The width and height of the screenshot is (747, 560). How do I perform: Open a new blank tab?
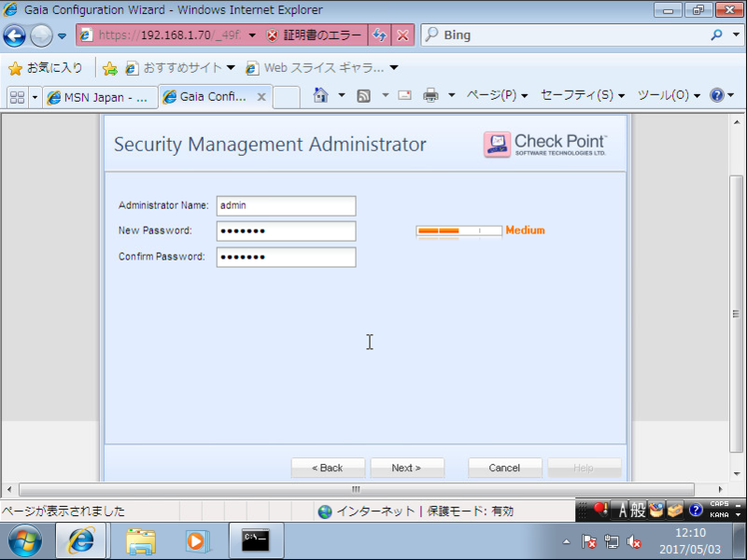[287, 97]
